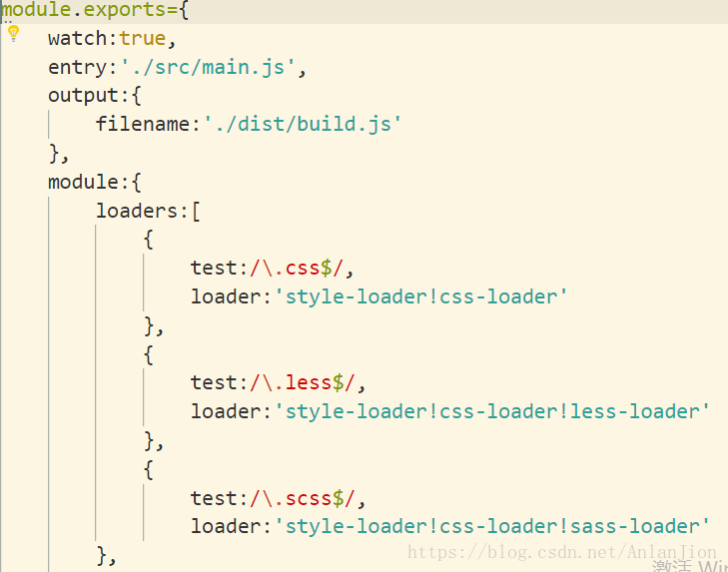Click the 'output:{' line
The image size is (728, 572).
tap(95, 96)
